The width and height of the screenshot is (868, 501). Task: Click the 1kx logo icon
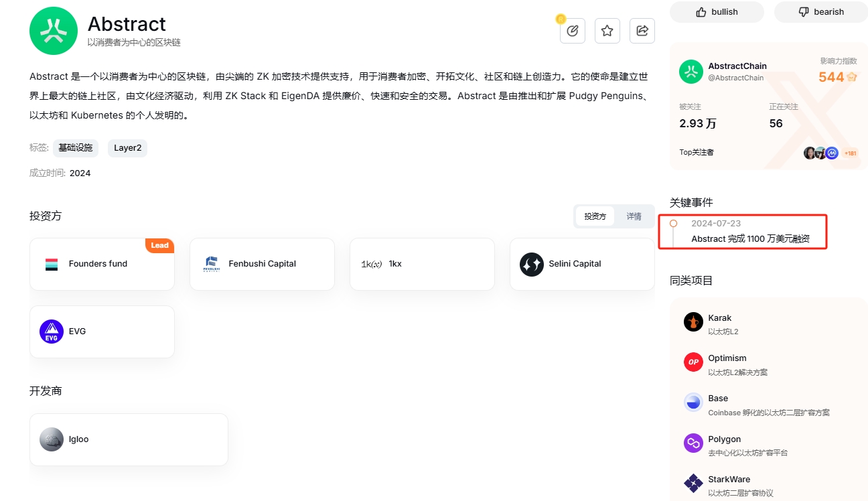[x=372, y=264]
